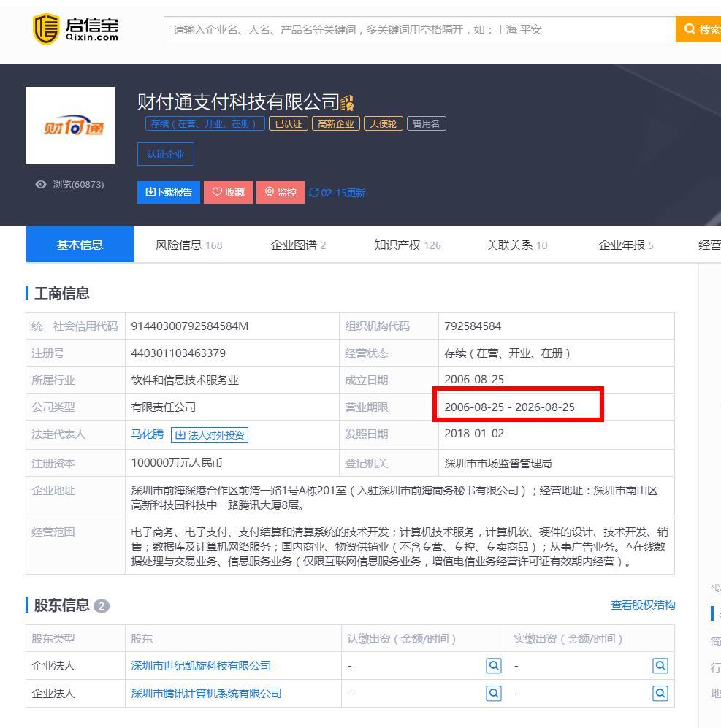
Task: Click the 认证企业 button
Action: pyautogui.click(x=166, y=154)
